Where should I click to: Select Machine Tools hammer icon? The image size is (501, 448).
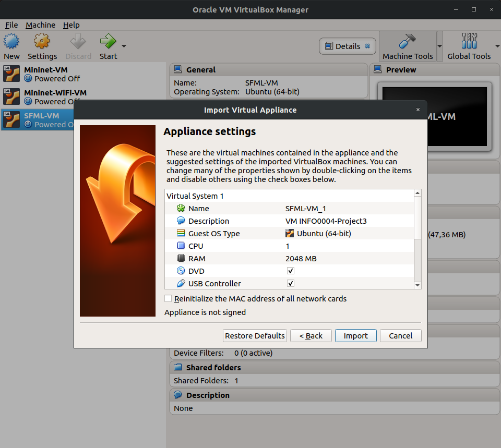pos(408,42)
